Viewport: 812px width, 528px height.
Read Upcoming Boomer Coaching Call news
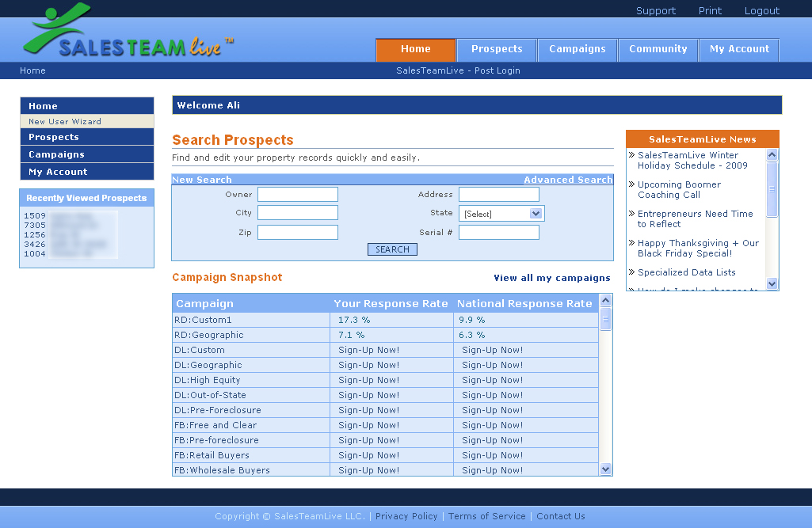[x=679, y=190]
